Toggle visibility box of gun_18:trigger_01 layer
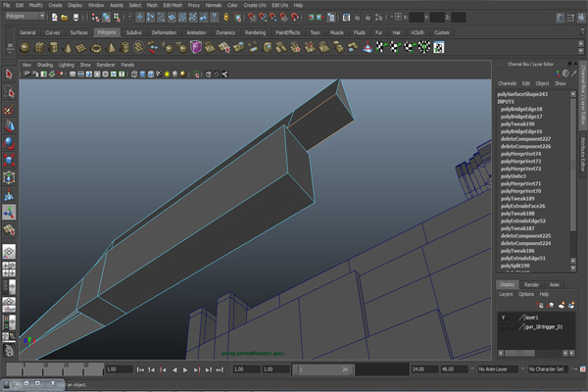This screenshot has width=588, height=392. click(x=504, y=326)
